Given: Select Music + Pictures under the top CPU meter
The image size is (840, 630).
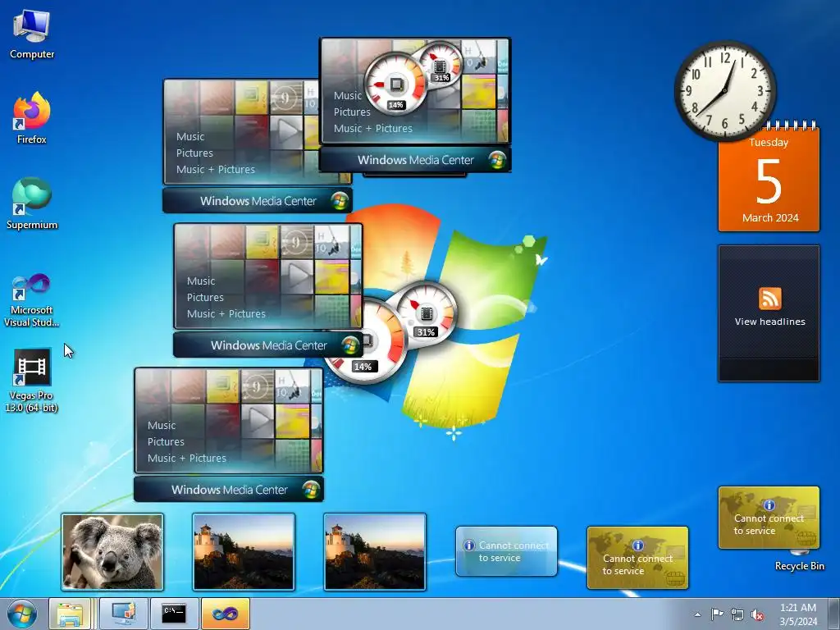Looking at the screenshot, I should 373,129.
